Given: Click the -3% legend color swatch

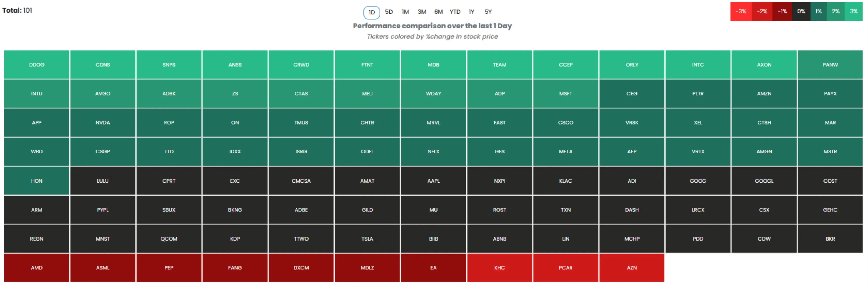Looking at the screenshot, I should (x=741, y=11).
